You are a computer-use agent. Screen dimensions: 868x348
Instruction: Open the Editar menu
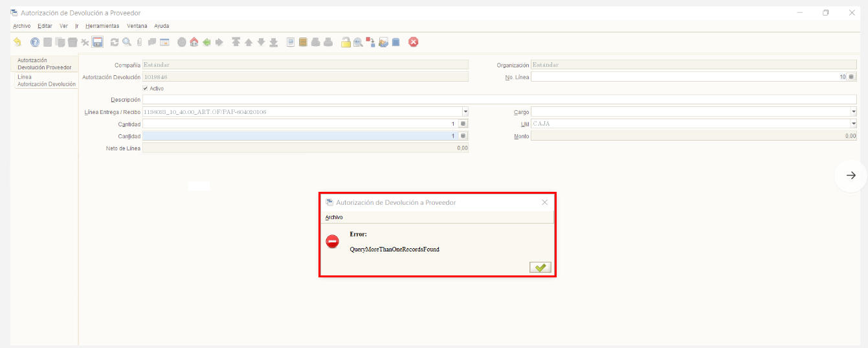click(x=45, y=26)
